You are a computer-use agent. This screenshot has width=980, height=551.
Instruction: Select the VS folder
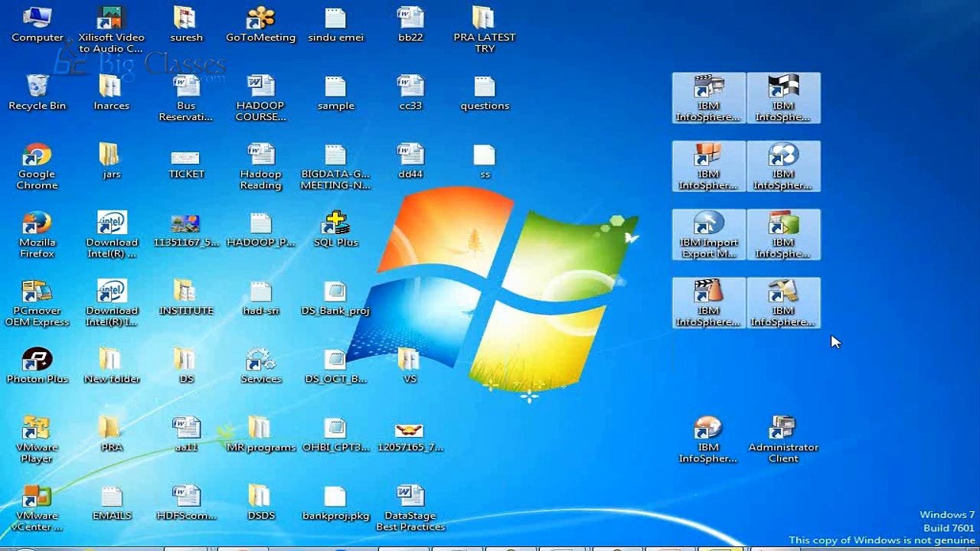(x=410, y=366)
